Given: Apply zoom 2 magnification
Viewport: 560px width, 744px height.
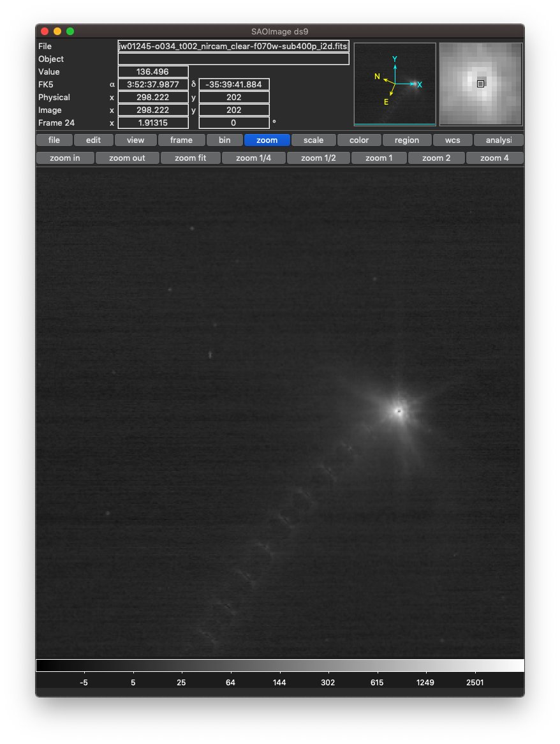Looking at the screenshot, I should (x=436, y=158).
